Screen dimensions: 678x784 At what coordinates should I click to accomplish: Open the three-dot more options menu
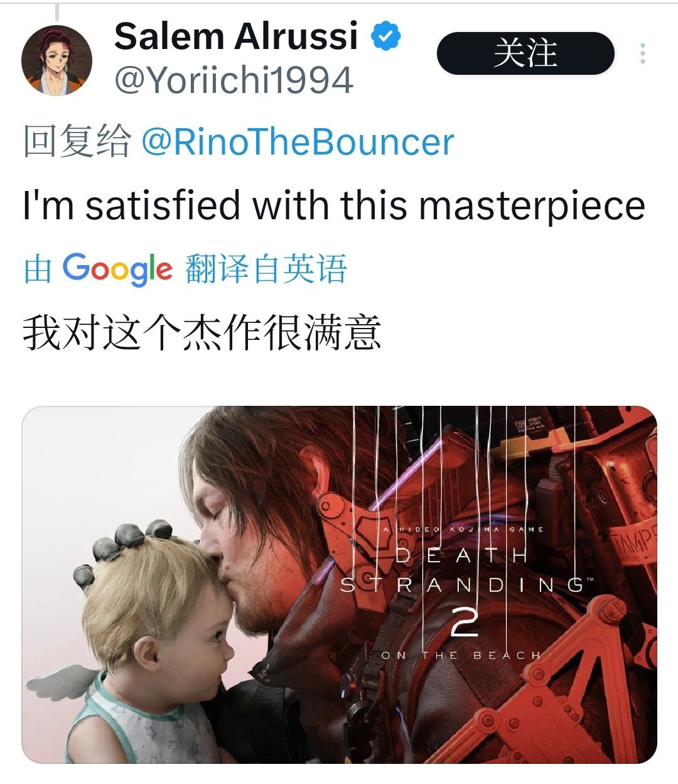(642, 53)
